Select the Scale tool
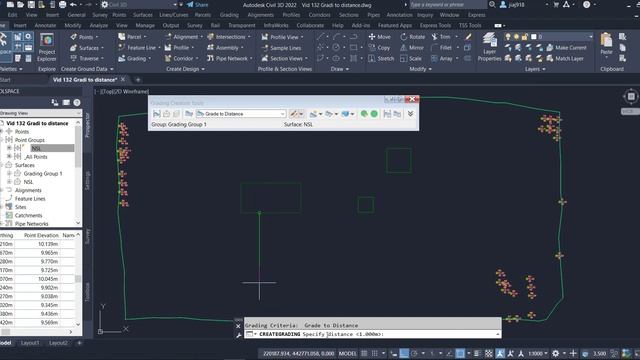The height and width of the screenshot is (360, 640). (411, 58)
